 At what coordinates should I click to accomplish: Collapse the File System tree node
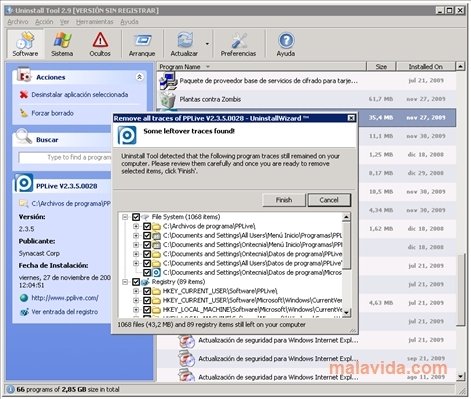pos(125,217)
